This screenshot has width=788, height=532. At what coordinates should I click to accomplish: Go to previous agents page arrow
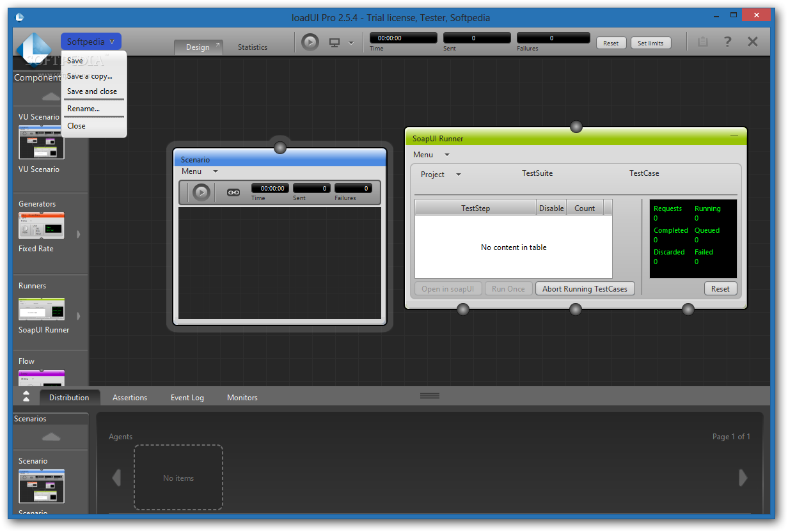click(116, 478)
